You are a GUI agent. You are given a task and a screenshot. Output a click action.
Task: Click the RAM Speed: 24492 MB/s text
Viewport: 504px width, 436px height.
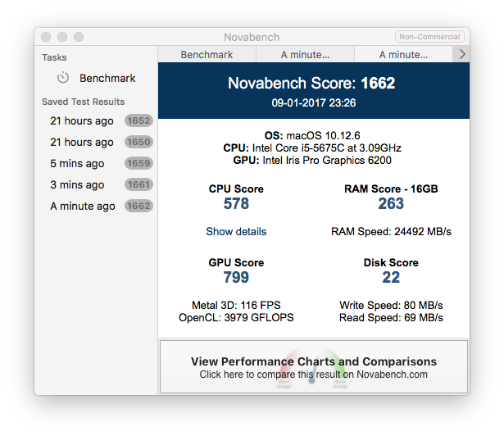click(x=391, y=231)
